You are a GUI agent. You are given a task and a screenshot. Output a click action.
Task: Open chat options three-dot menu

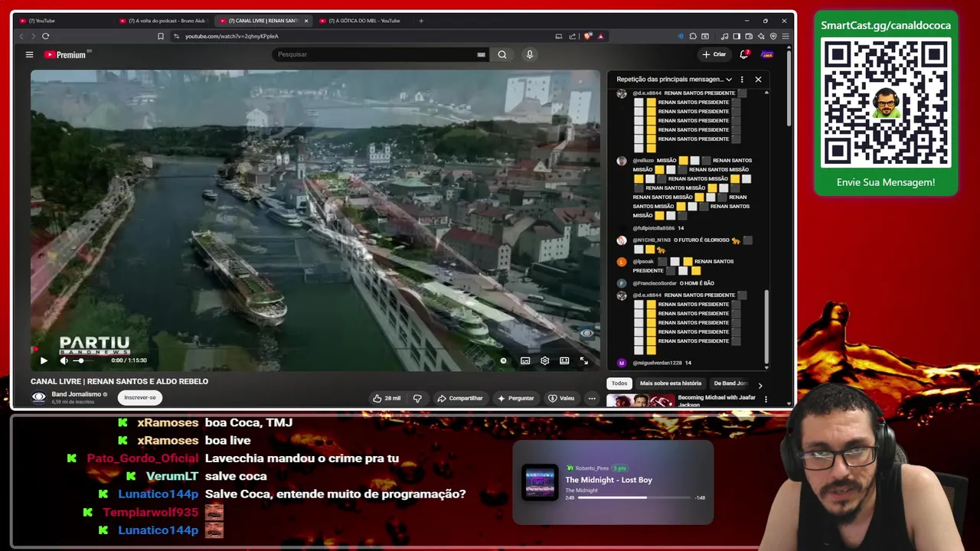(x=742, y=80)
